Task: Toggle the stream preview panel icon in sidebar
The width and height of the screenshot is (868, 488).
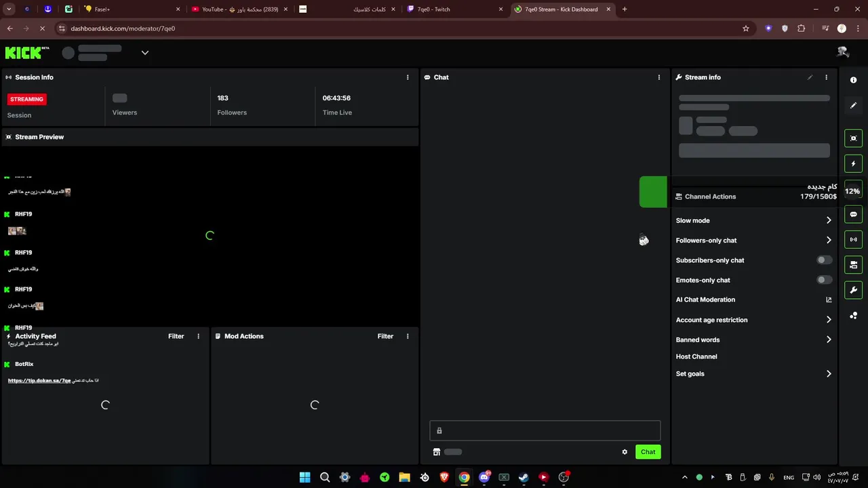Action: point(853,138)
